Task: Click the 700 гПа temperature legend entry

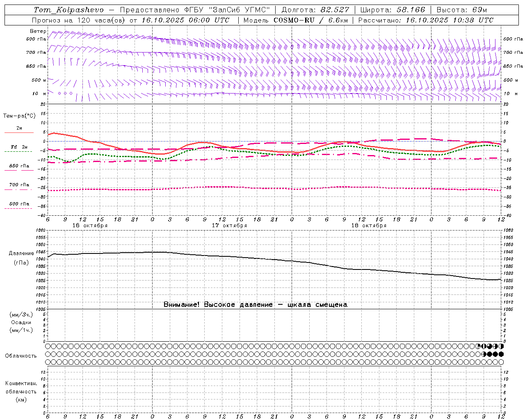Action: click(19, 185)
